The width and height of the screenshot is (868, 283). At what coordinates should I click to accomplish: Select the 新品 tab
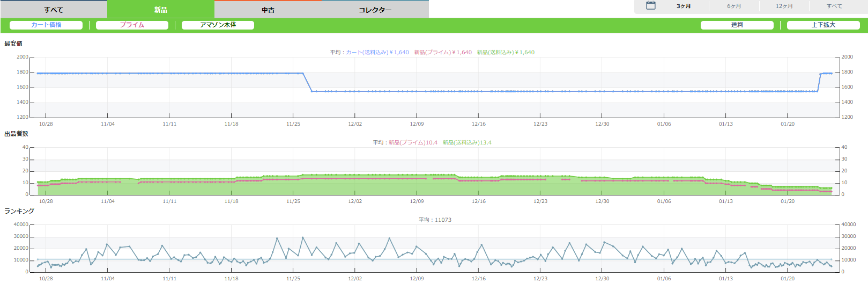coord(161,10)
